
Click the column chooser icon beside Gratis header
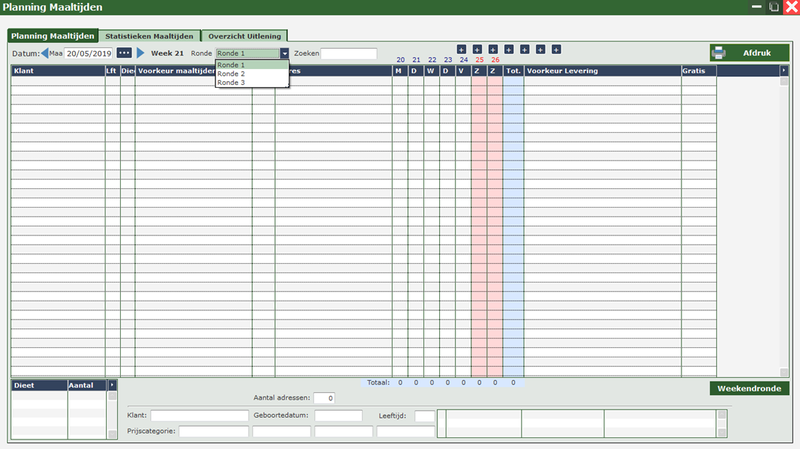click(x=784, y=71)
